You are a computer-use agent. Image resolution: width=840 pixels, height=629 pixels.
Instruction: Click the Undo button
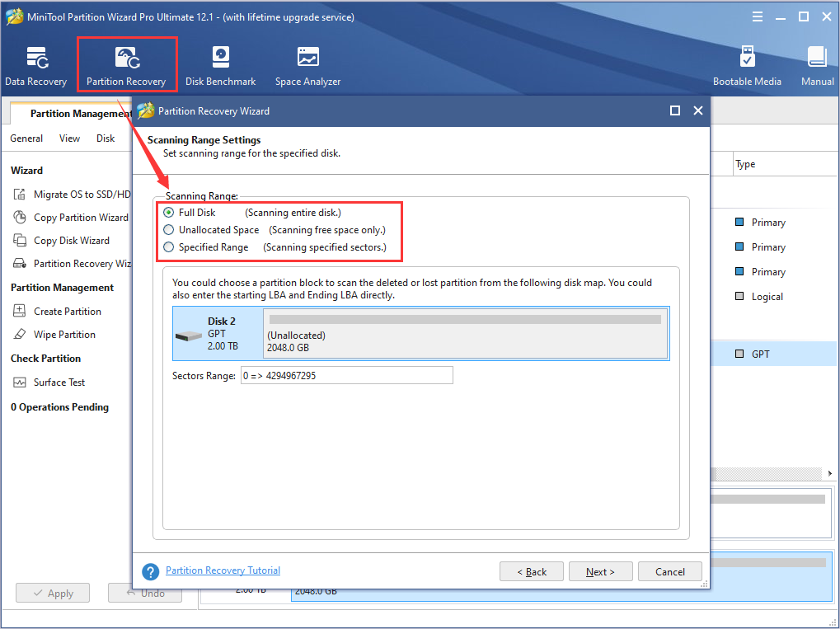pos(144,593)
